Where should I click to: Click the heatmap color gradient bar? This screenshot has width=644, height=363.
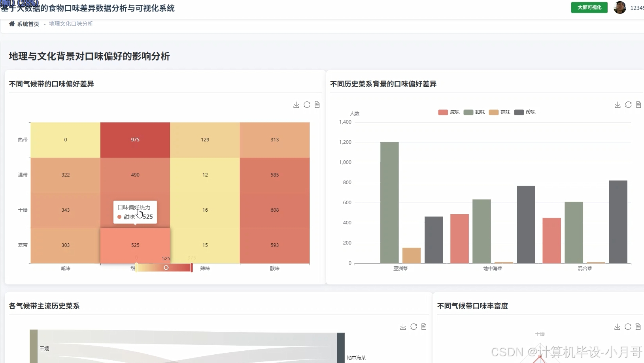(x=164, y=268)
